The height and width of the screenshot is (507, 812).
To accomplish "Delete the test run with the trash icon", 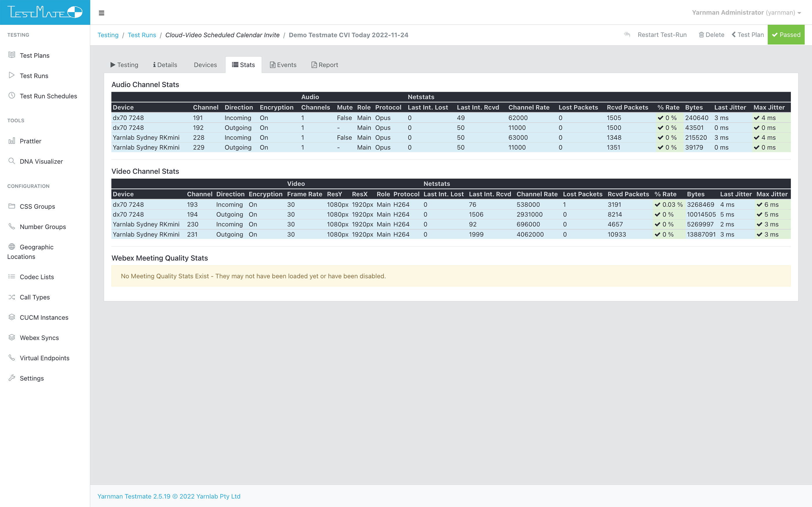I will 711,34.
